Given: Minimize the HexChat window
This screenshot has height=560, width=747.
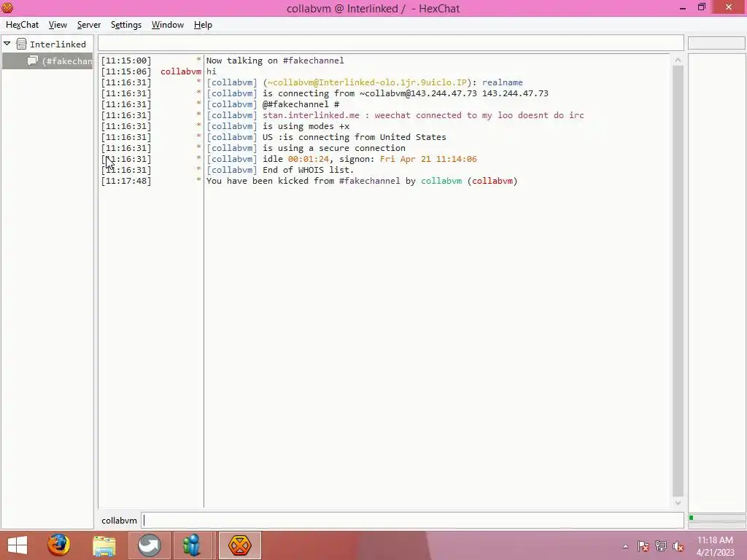Looking at the screenshot, I should click(x=683, y=7).
